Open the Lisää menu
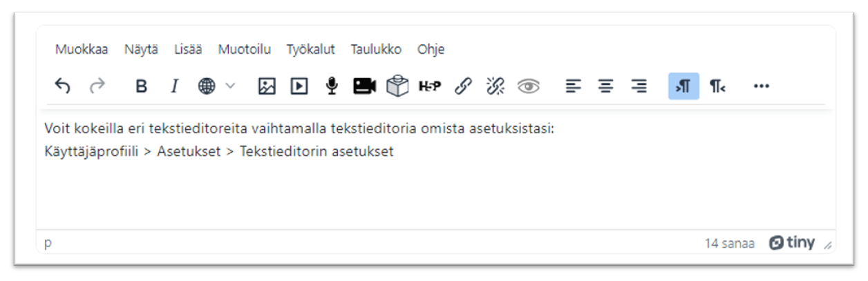Screen dimensions: 868x281 click(188, 49)
